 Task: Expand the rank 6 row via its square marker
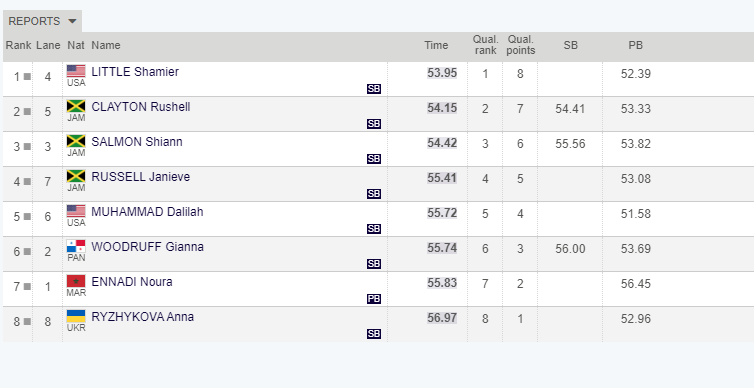pyautogui.click(x=27, y=251)
